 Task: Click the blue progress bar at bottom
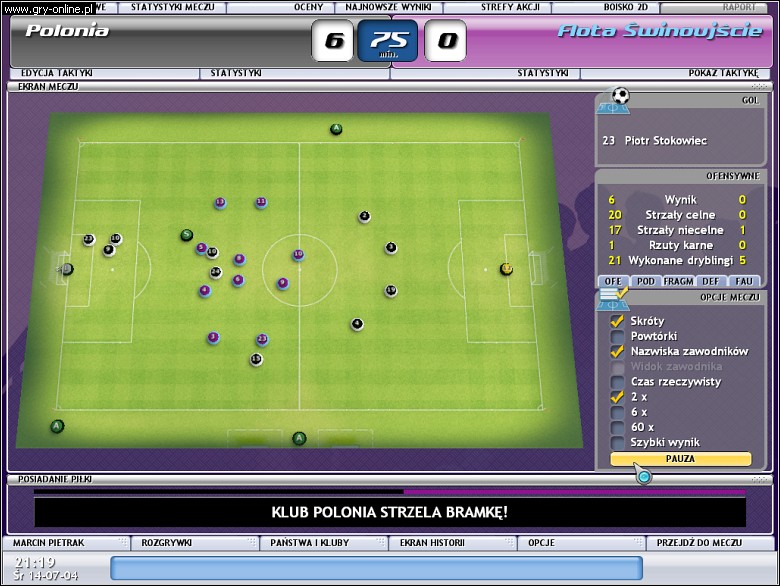tap(376, 568)
